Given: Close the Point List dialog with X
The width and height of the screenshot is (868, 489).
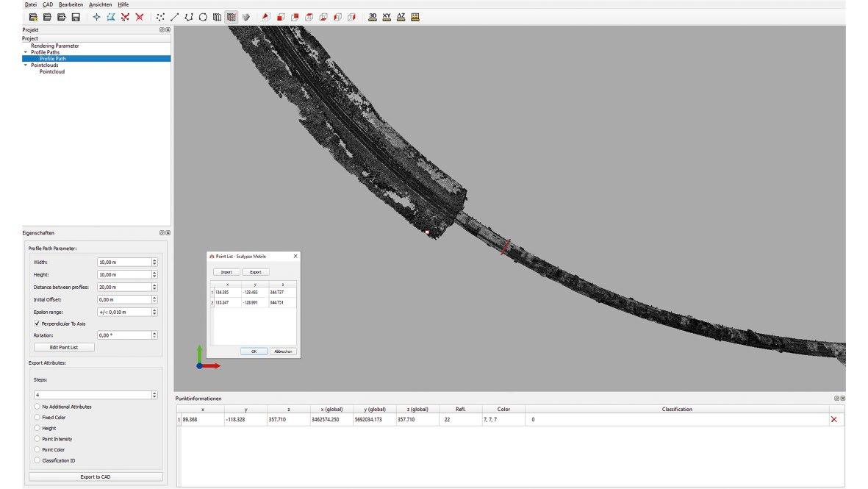Looking at the screenshot, I should pyautogui.click(x=295, y=256).
